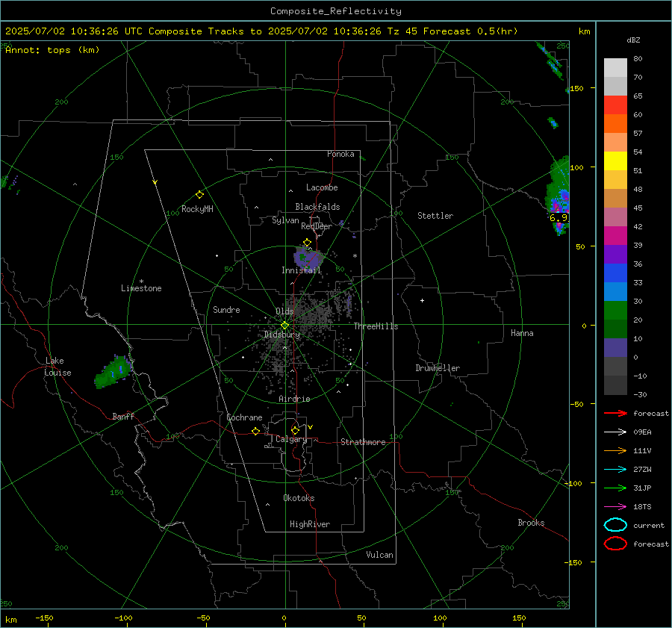Click the green 31JP arrow legend icon

tap(615, 488)
